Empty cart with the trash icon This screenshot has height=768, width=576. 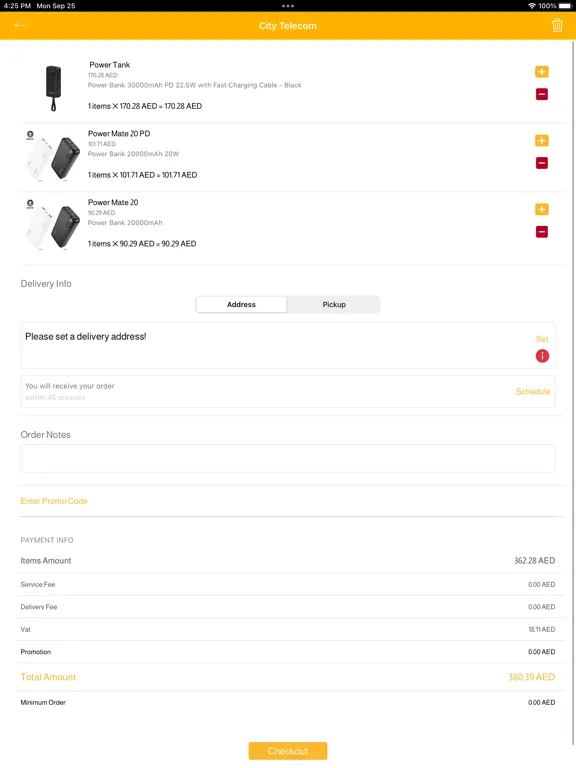[x=557, y=25]
